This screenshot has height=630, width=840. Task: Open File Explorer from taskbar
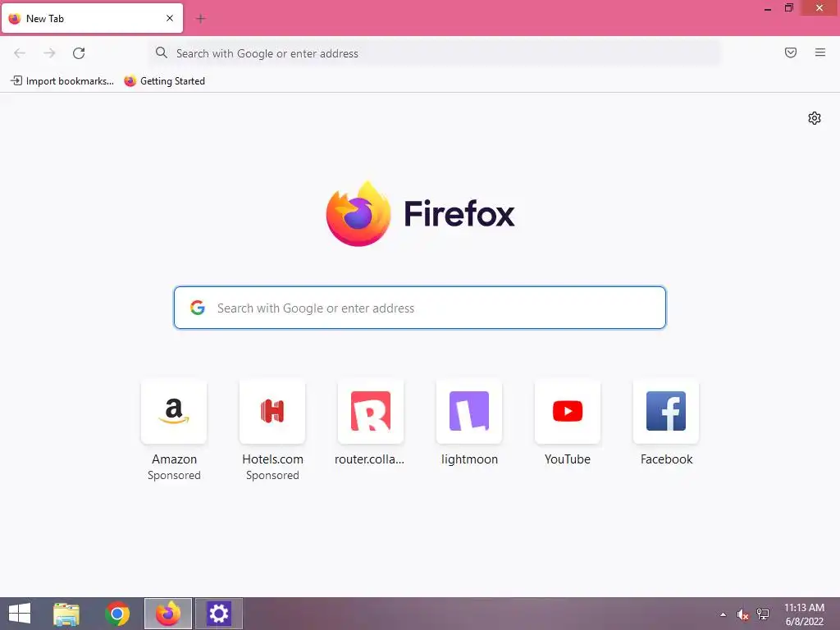click(66, 614)
